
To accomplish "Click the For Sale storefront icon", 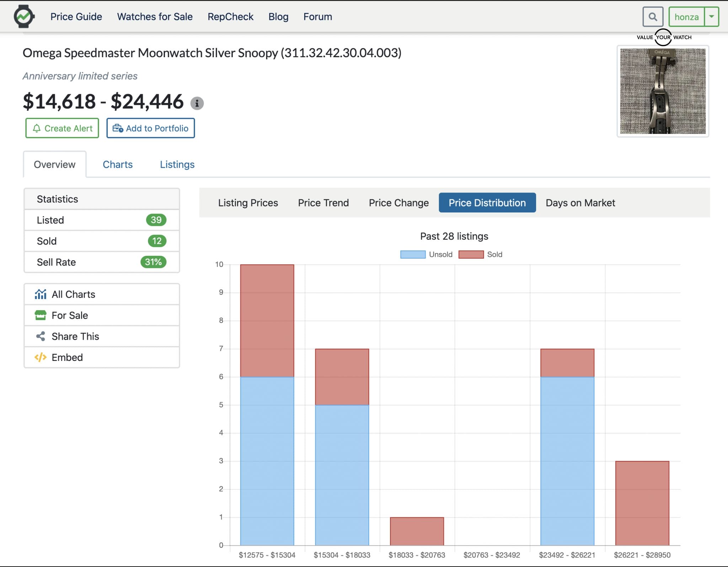I will (x=41, y=315).
